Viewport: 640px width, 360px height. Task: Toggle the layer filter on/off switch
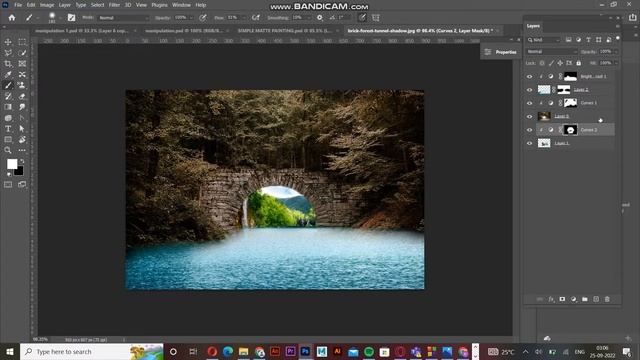tap(617, 38)
